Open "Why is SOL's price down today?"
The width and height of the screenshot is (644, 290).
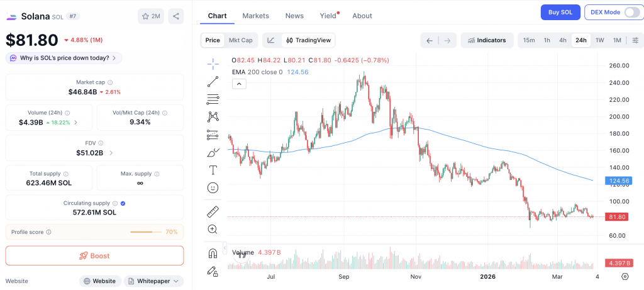pos(64,58)
